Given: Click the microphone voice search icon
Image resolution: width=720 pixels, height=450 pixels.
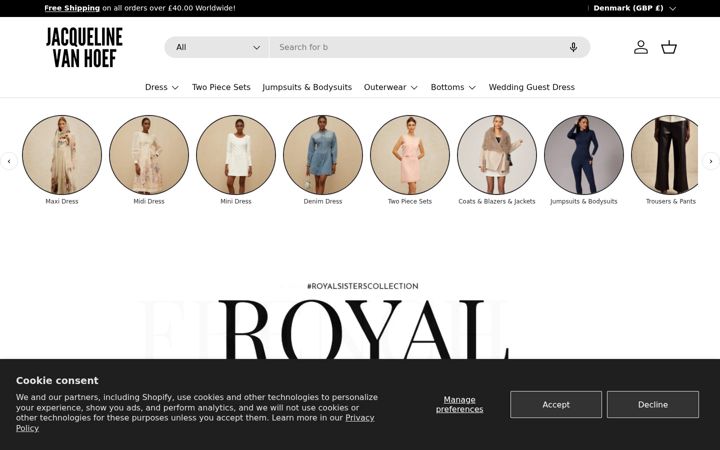Looking at the screenshot, I should (573, 47).
